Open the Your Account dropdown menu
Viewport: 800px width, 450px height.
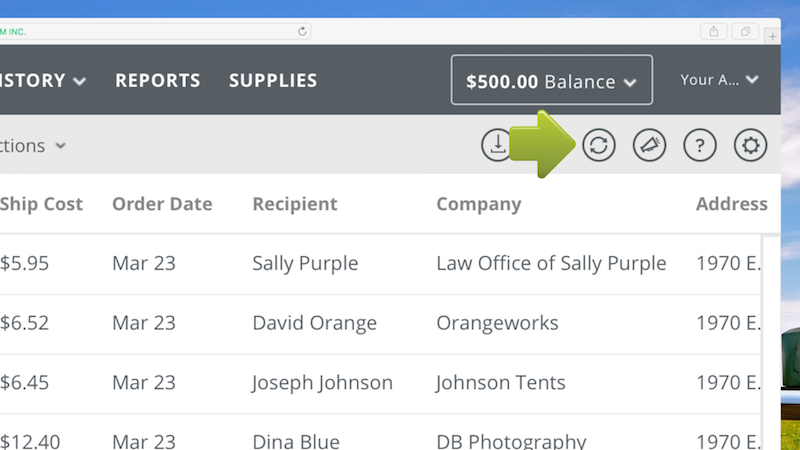coord(719,80)
